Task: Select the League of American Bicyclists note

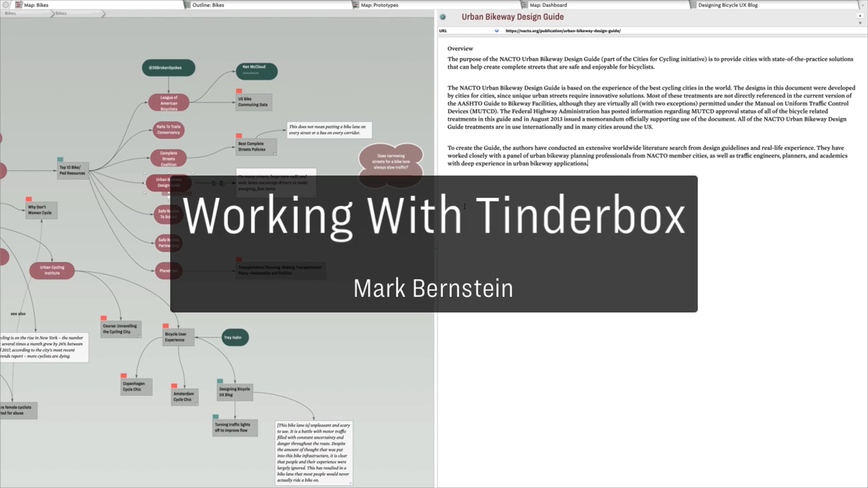Action: click(169, 103)
